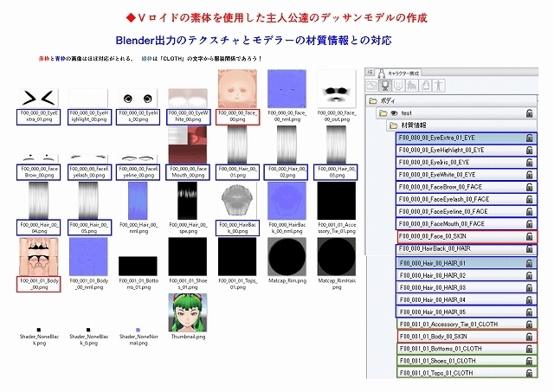Open the HairBack_00.png grey hair thumbnail
554x392 pixels.
[x=237, y=201]
